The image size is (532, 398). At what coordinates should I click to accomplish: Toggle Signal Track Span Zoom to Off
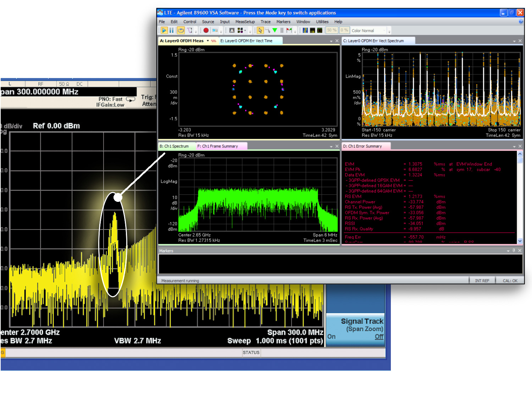click(x=379, y=337)
